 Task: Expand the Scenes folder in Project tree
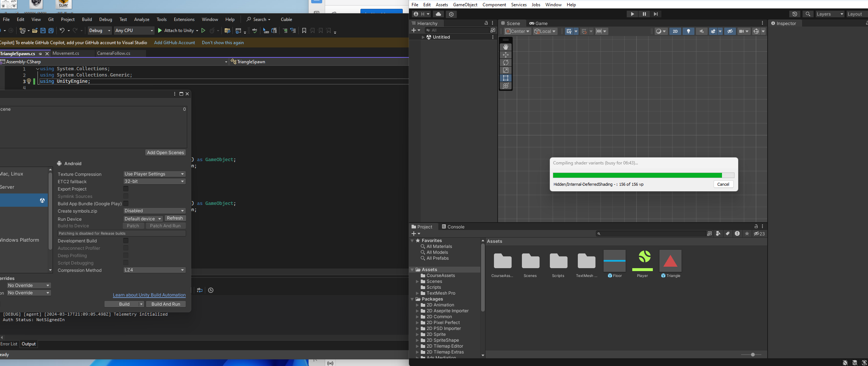[x=417, y=281]
